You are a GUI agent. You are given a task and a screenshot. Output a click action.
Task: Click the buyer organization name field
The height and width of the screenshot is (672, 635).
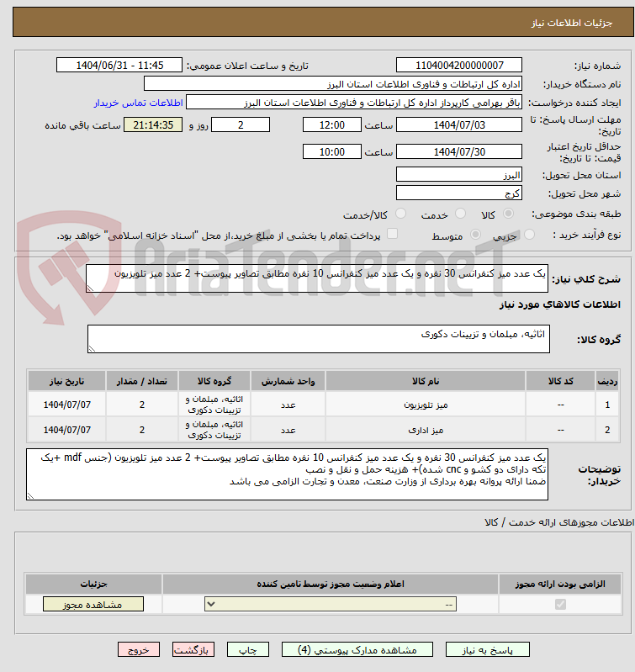point(333,83)
